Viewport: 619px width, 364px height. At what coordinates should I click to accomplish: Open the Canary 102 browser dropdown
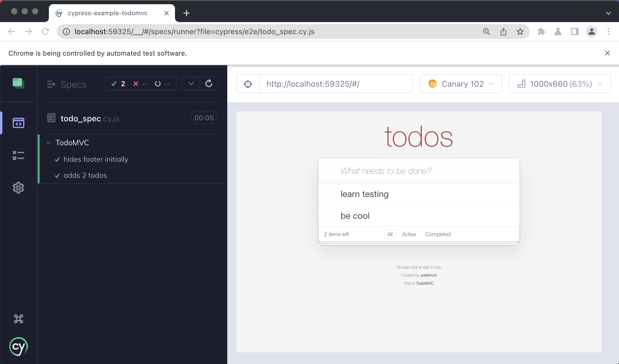pyautogui.click(x=461, y=84)
